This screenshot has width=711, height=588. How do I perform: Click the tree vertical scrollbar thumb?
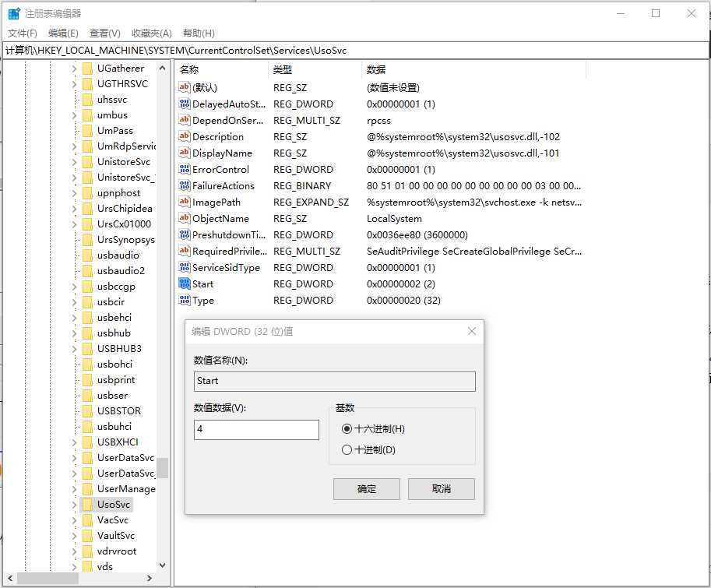point(162,468)
